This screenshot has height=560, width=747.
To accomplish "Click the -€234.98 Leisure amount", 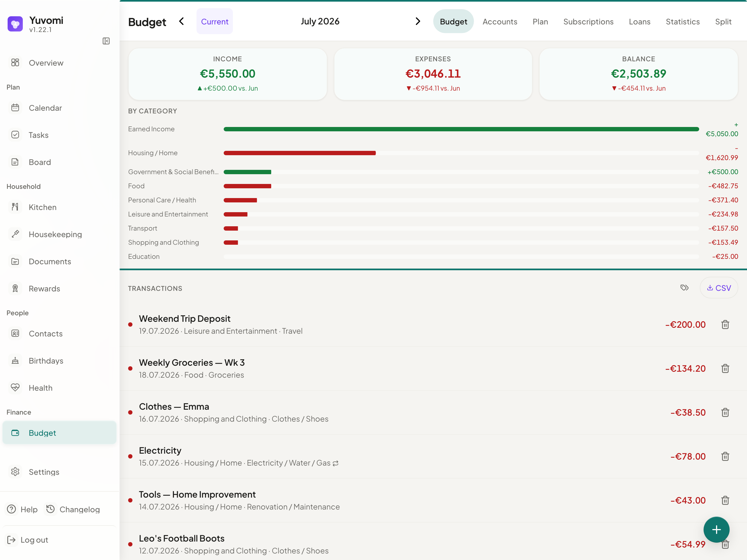I will (x=723, y=214).
